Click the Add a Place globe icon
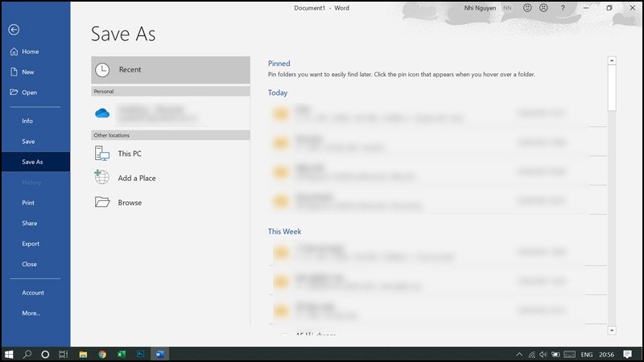 [102, 178]
